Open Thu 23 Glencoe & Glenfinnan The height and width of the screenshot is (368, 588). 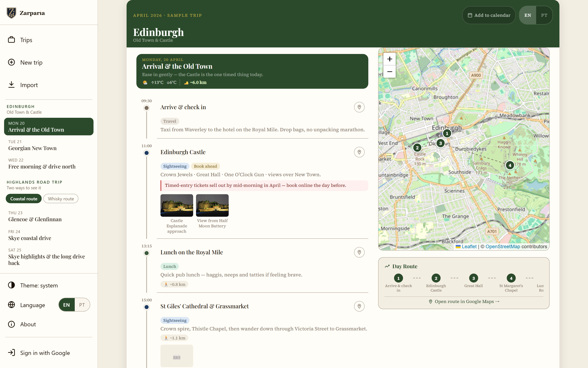49,216
